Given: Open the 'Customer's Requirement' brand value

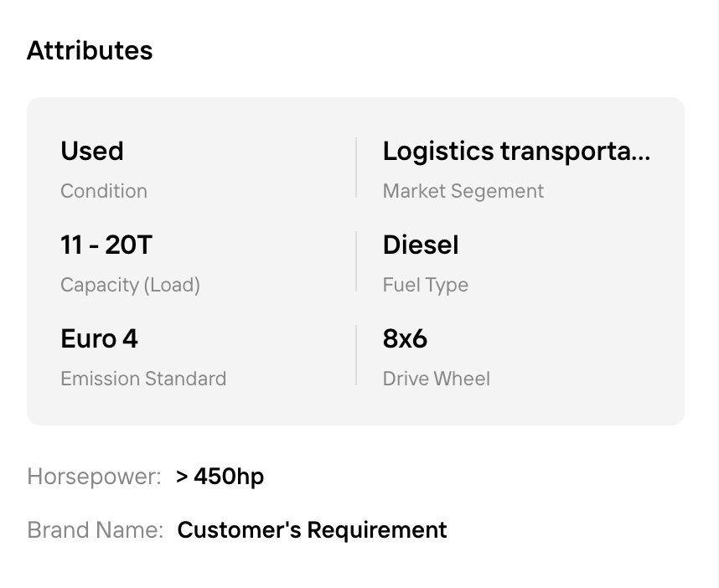Looking at the screenshot, I should click(312, 530).
